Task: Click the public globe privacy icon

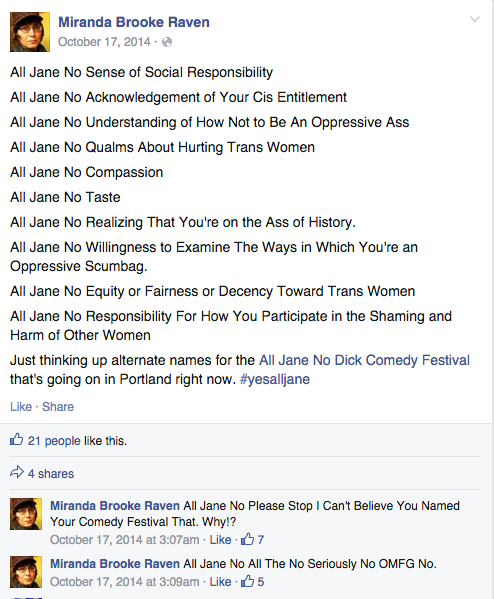Action: tap(167, 42)
